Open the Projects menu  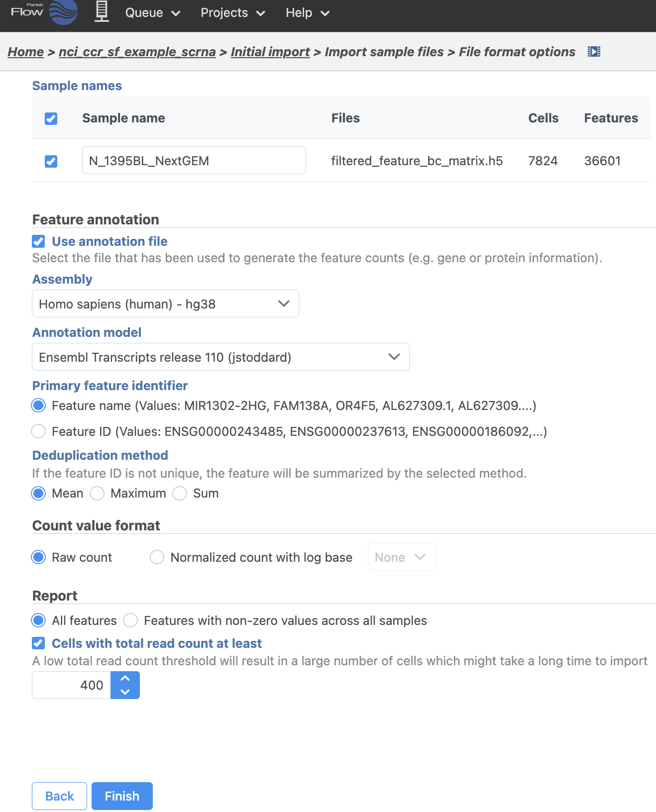(232, 13)
